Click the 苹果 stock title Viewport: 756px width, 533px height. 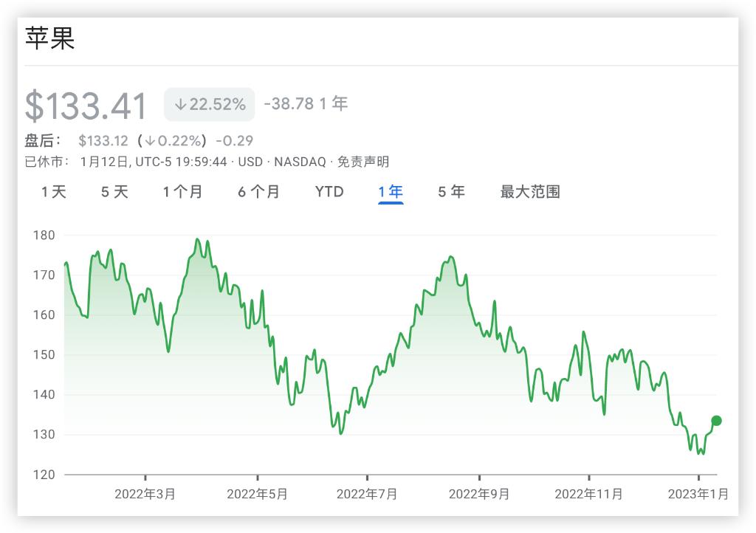50,38
